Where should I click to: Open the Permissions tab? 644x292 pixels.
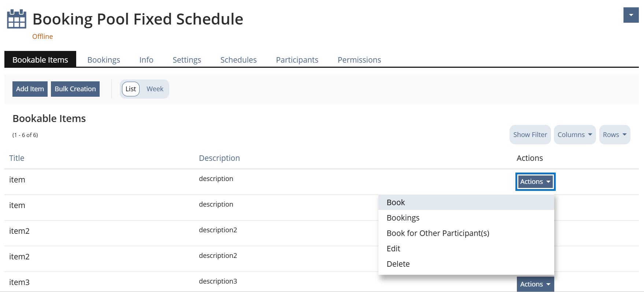tap(359, 60)
